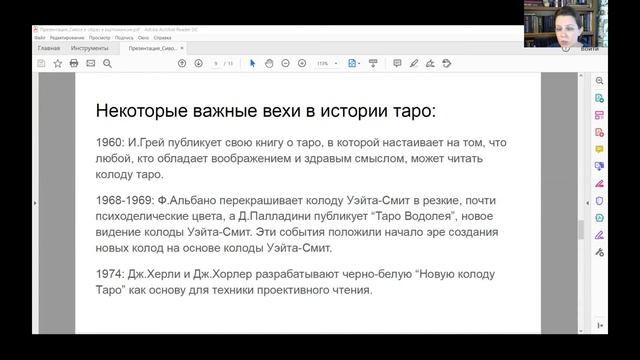
Task: Switch to the Главная tab
Action: coord(49,48)
